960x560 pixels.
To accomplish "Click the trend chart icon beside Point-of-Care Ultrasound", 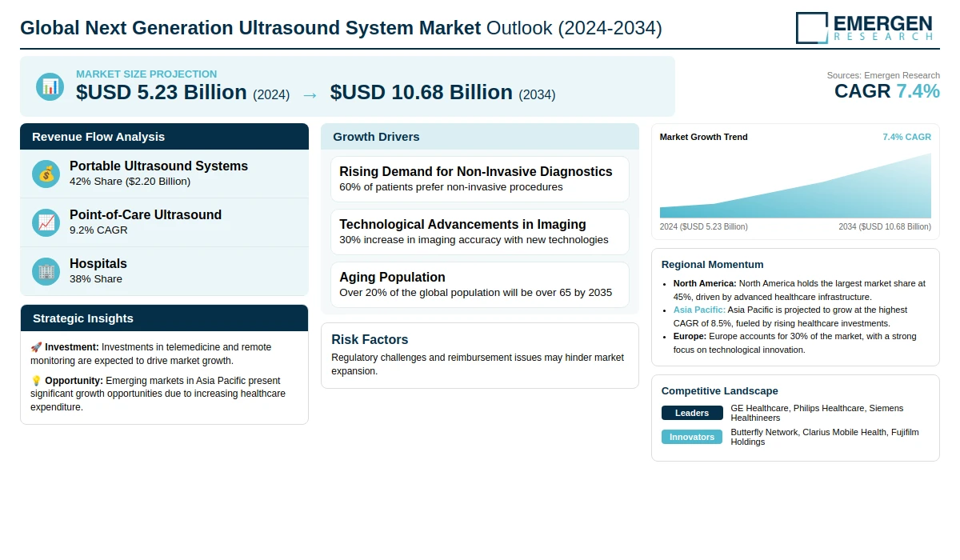I will click(x=46, y=222).
